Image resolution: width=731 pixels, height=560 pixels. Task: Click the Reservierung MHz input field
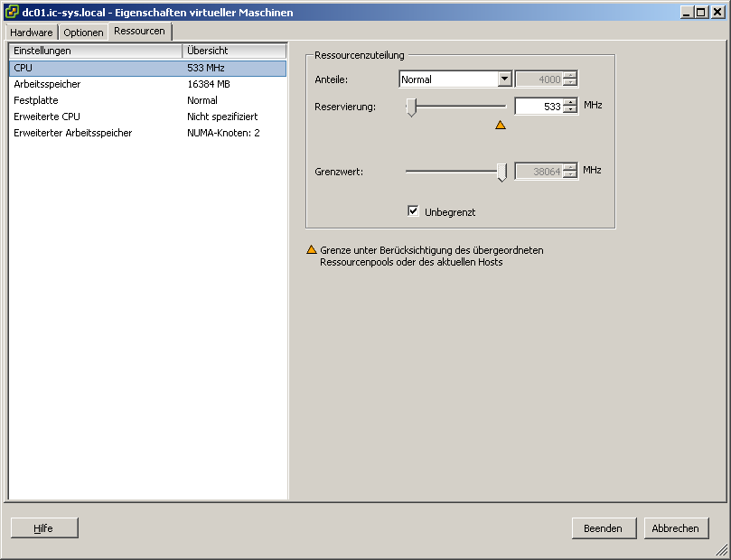tap(538, 106)
